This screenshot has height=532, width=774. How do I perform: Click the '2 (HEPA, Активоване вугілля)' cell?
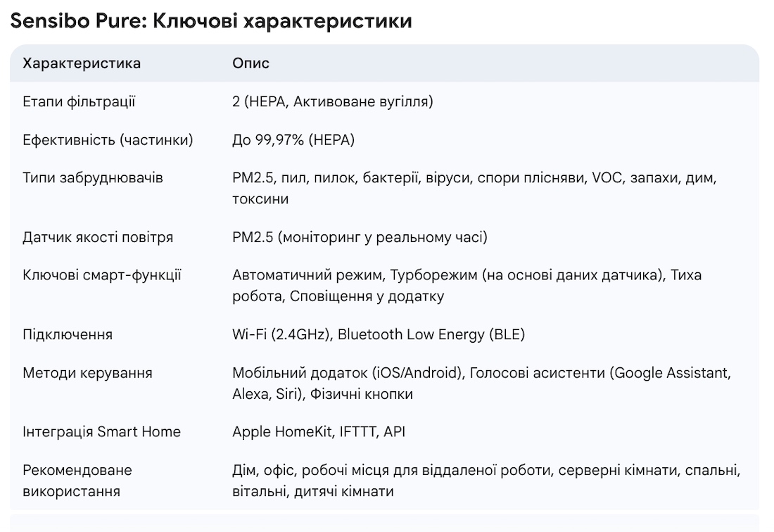(333, 102)
